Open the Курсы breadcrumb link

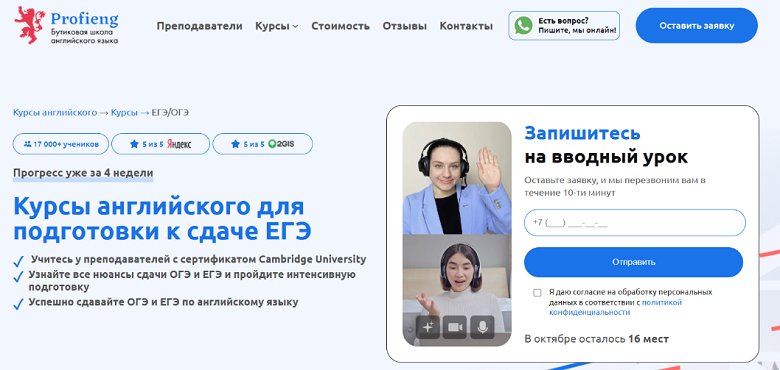124,112
